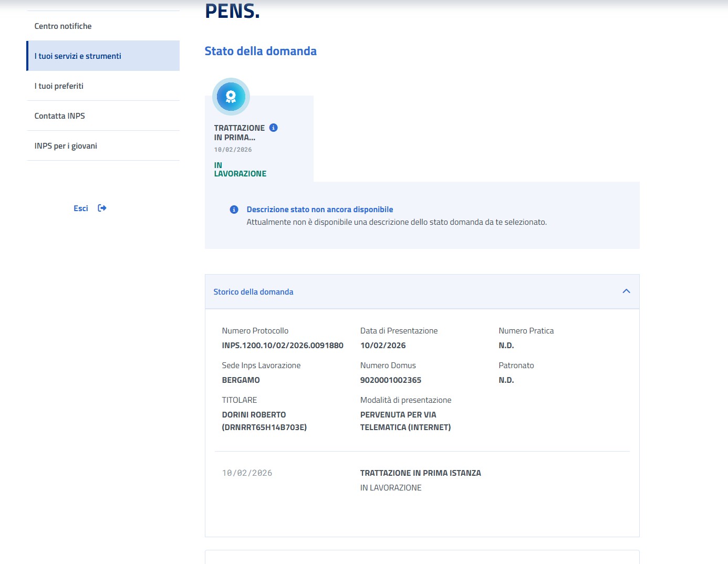Screen dimensions: 728x564
Task: Click Numero Domus value 9020001002365
Action: tap(391, 380)
